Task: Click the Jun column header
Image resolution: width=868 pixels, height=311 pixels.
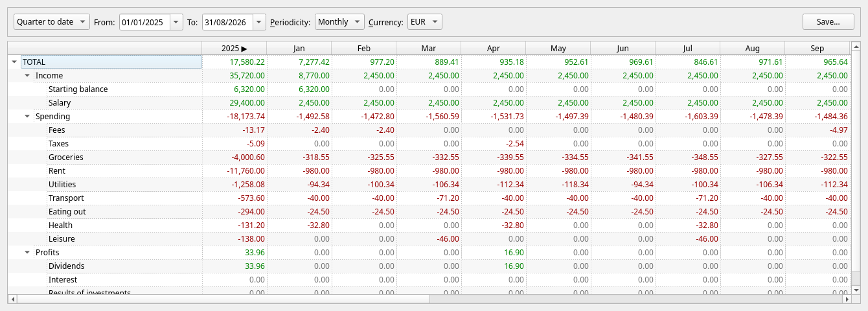Action: (x=622, y=48)
